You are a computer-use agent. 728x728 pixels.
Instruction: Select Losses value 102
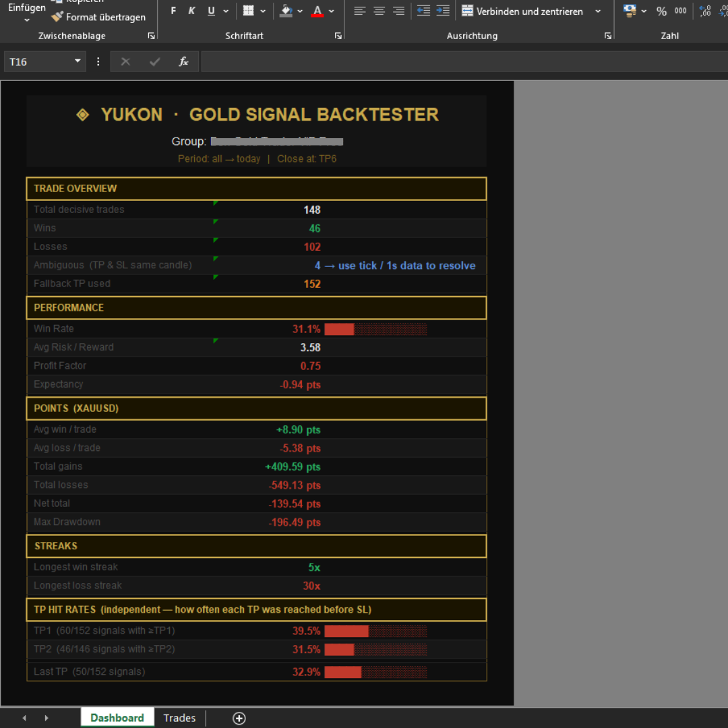(x=312, y=247)
